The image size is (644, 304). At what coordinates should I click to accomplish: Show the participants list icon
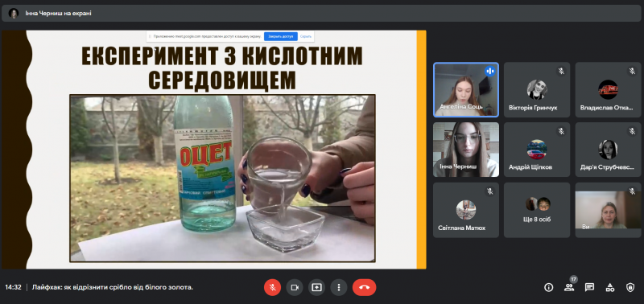[x=569, y=288]
